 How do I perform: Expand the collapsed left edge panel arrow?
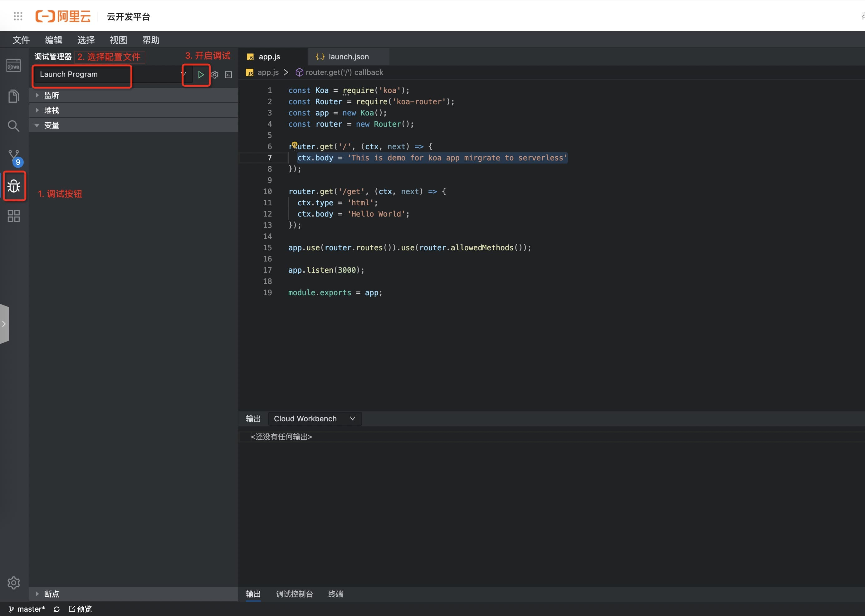click(x=4, y=324)
